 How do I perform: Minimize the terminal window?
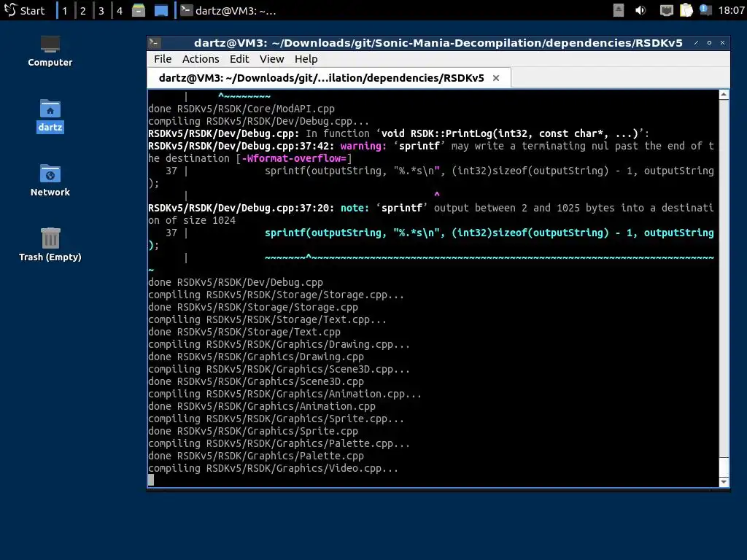click(696, 43)
